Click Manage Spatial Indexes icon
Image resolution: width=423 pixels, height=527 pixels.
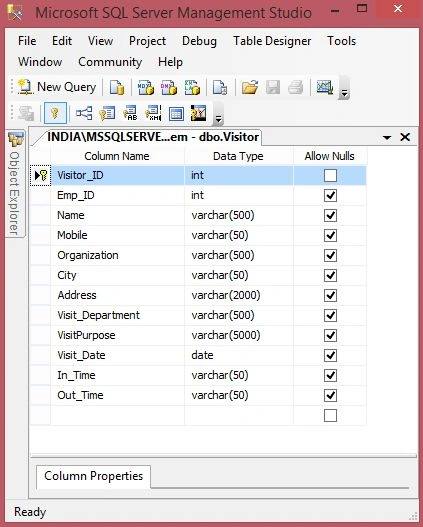click(x=199, y=113)
